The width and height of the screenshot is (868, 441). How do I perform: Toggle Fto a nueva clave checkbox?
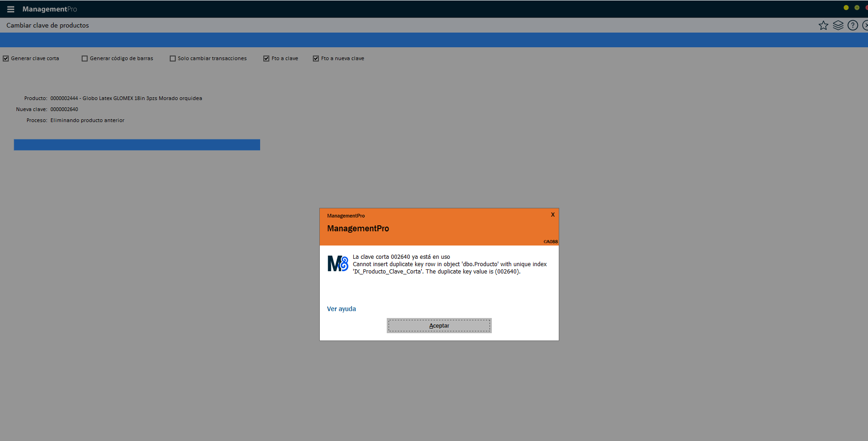pos(316,58)
